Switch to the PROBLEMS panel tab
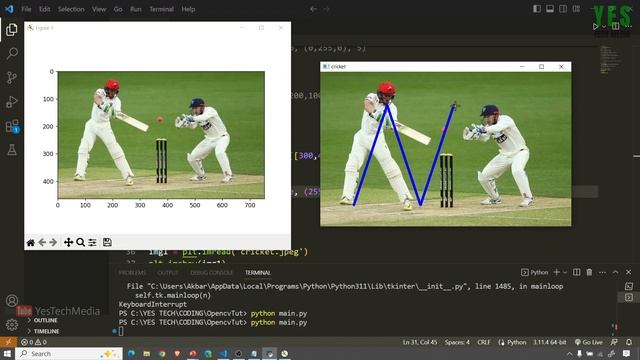Viewport: 640px width, 360px height. click(132, 272)
